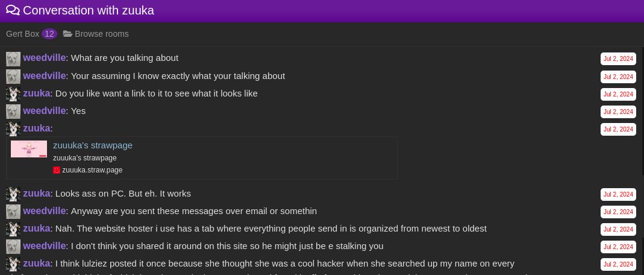Click the strawpage preview thumbnail
This screenshot has width=644, height=275.
coord(29,149)
